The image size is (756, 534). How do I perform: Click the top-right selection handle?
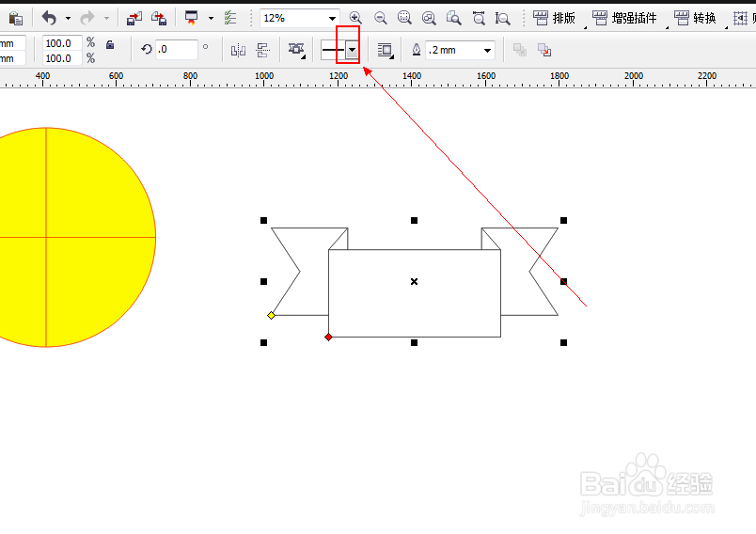[563, 220]
